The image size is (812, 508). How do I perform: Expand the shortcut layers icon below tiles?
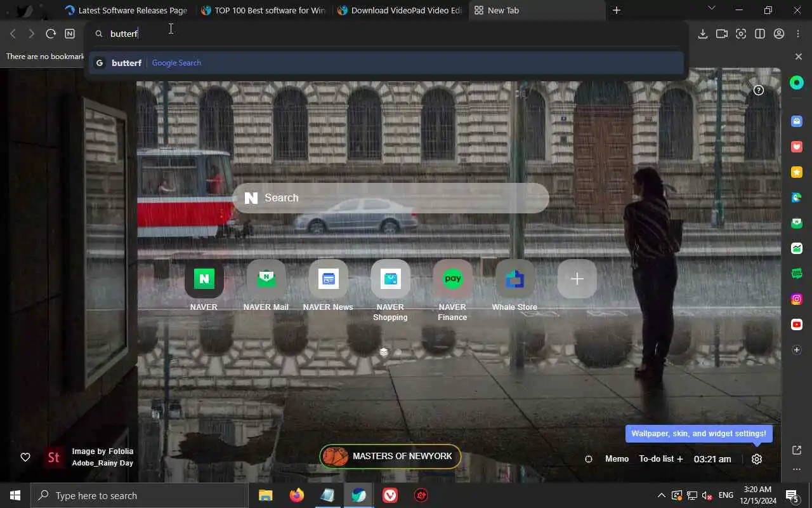point(384,352)
